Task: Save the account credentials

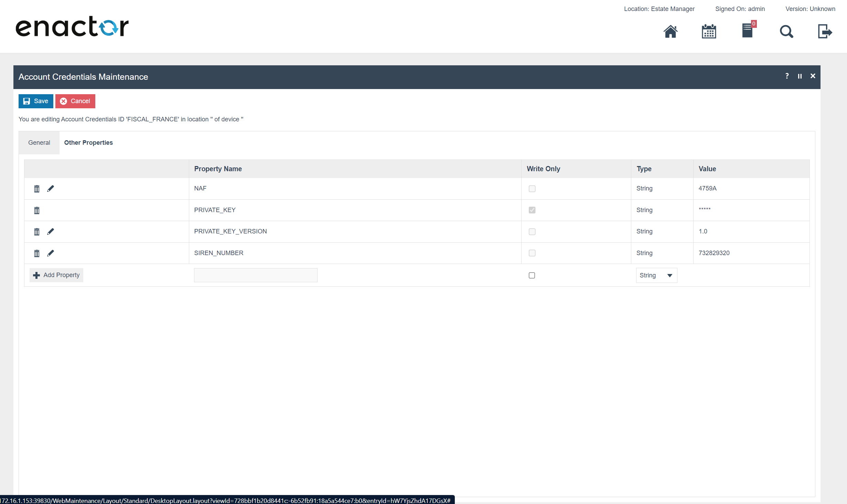Action: [x=36, y=101]
